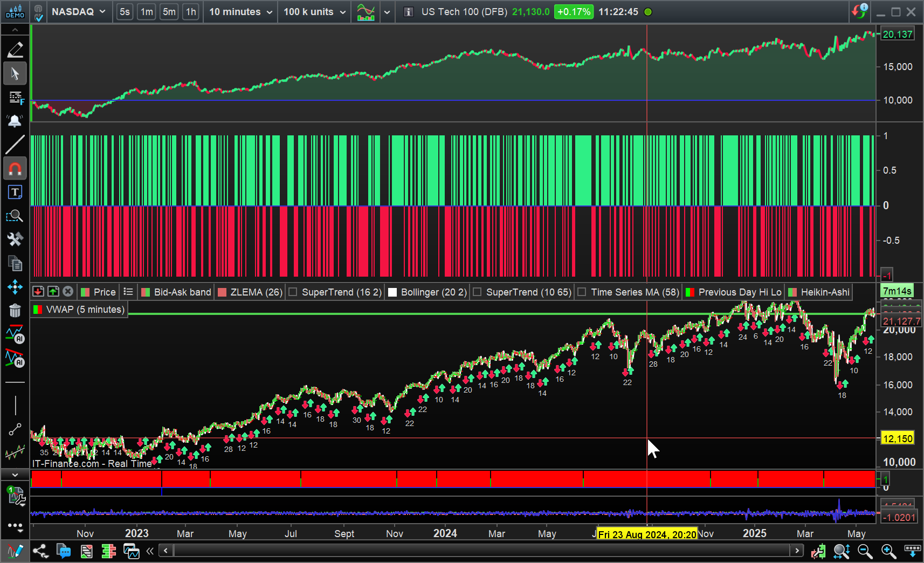This screenshot has width=924, height=563.
Task: Collapse the left toolbar with up chevron
Action: 15,30
